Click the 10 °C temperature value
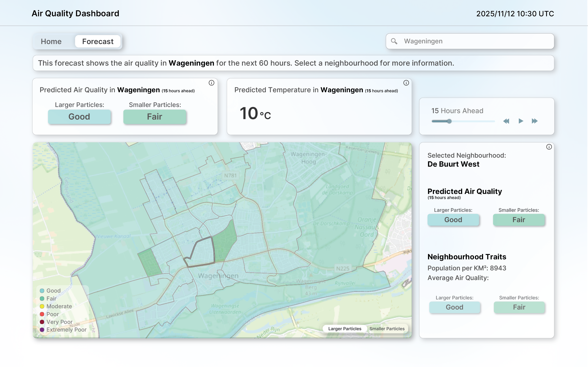The height and width of the screenshot is (367, 588). 255,114
